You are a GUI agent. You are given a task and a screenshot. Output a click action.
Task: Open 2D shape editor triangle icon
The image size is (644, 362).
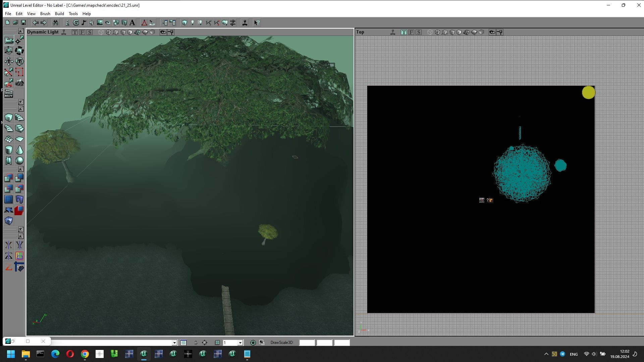coord(144,22)
